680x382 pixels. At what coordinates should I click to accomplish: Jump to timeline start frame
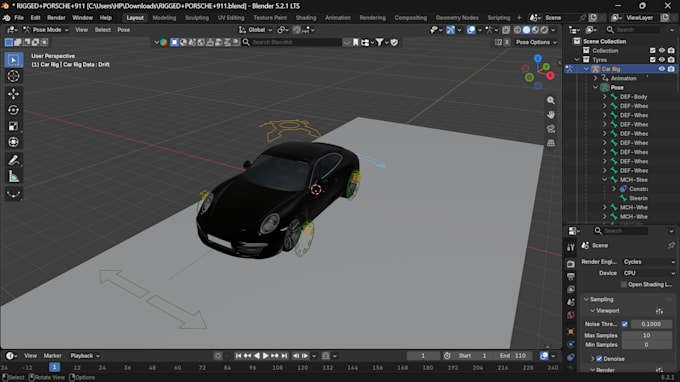[238, 356]
